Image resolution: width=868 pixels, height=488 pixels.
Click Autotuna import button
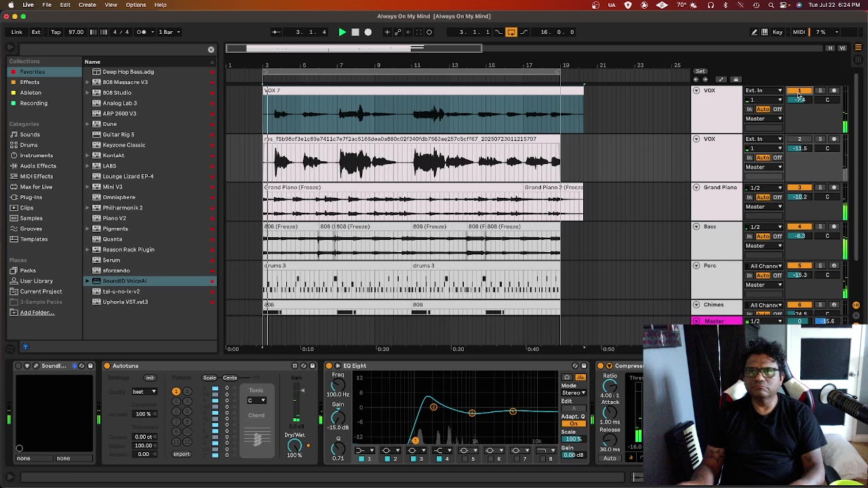(x=181, y=454)
